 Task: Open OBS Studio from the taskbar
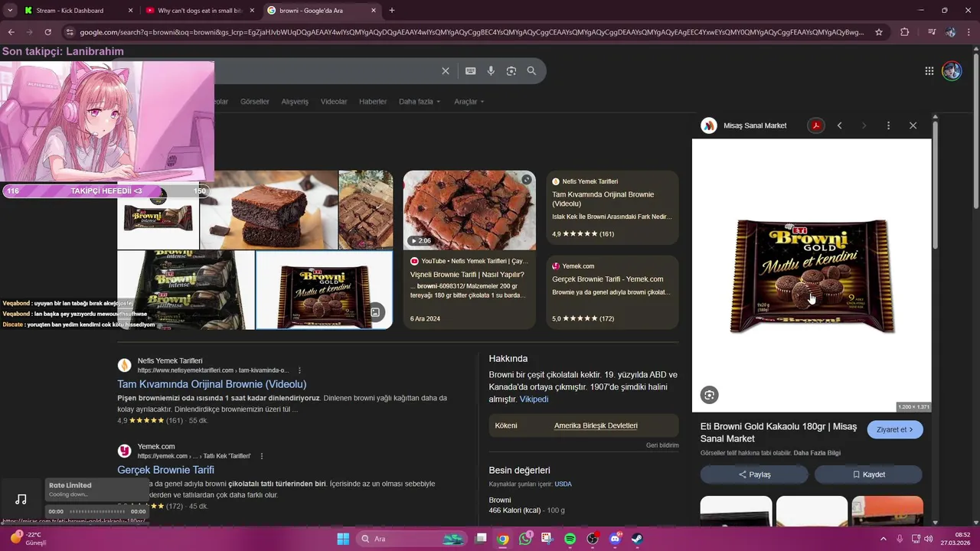point(593,539)
